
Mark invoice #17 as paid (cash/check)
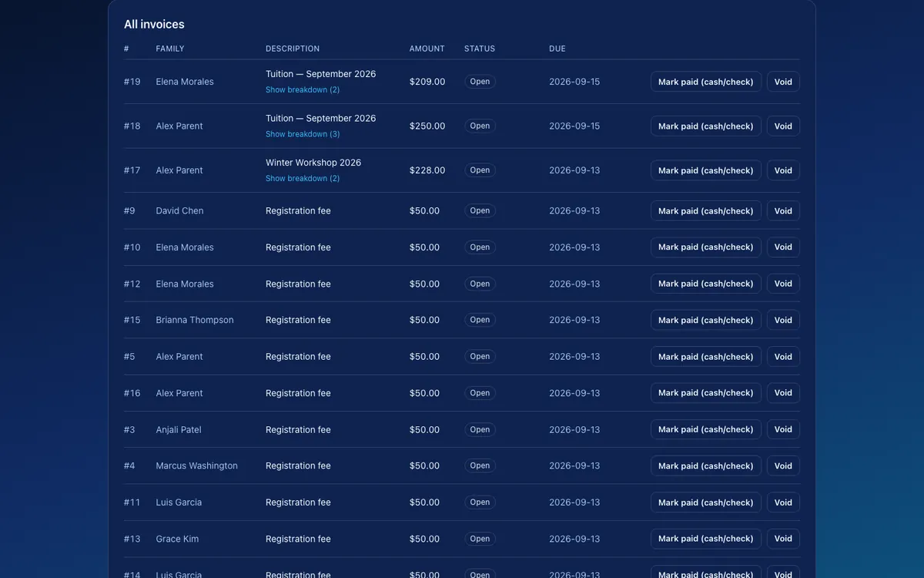pyautogui.click(x=706, y=170)
